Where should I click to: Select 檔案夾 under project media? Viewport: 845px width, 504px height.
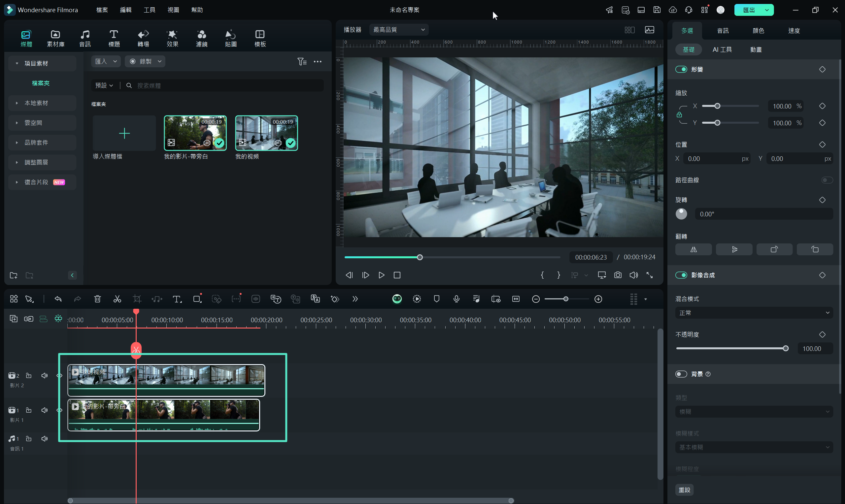41,83
